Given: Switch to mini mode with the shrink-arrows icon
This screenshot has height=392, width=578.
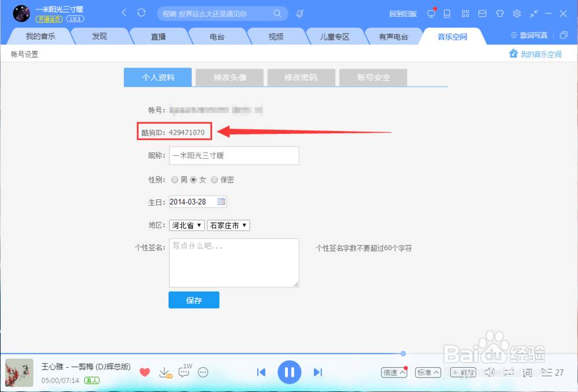Looking at the screenshot, I should tap(533, 14).
